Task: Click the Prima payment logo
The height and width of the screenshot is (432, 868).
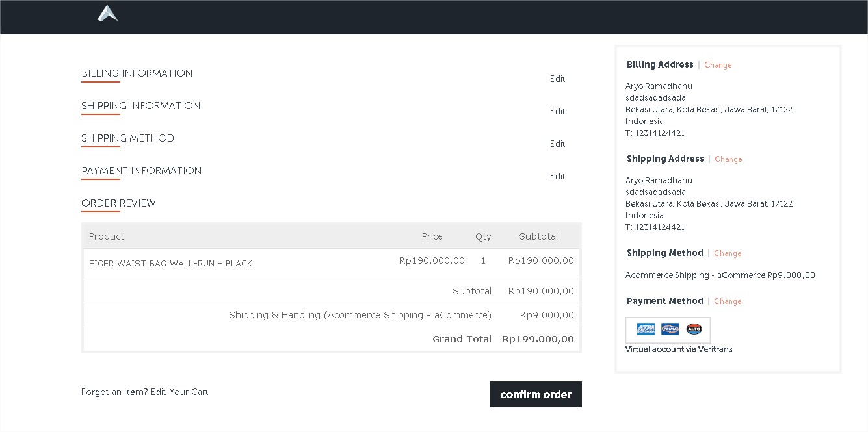Action: [x=670, y=329]
